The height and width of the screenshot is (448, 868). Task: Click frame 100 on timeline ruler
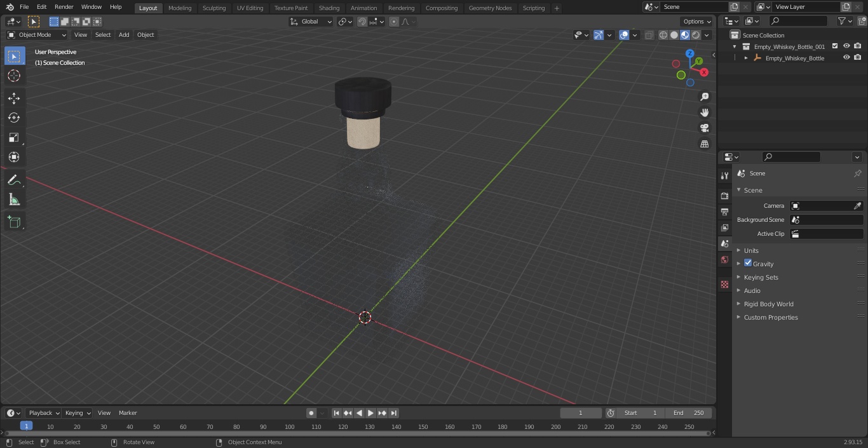pos(289,427)
